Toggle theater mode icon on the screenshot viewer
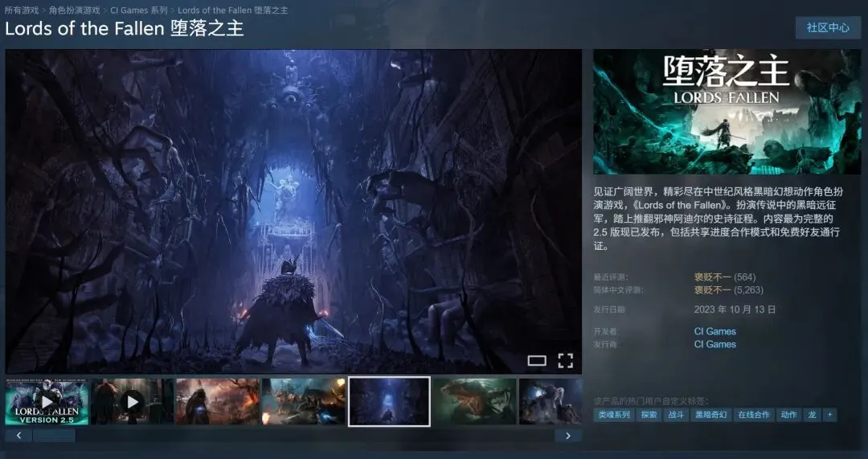 click(536, 361)
